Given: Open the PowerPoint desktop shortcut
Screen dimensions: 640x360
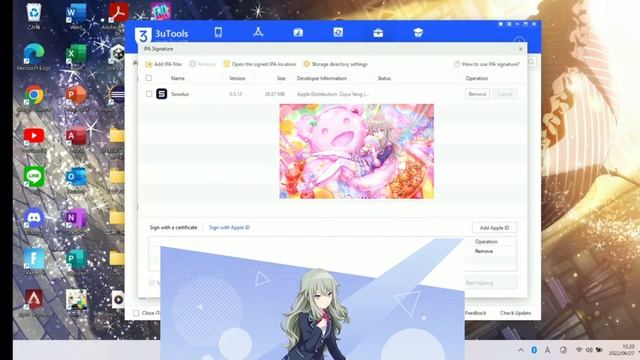Looking at the screenshot, I should click(76, 98).
